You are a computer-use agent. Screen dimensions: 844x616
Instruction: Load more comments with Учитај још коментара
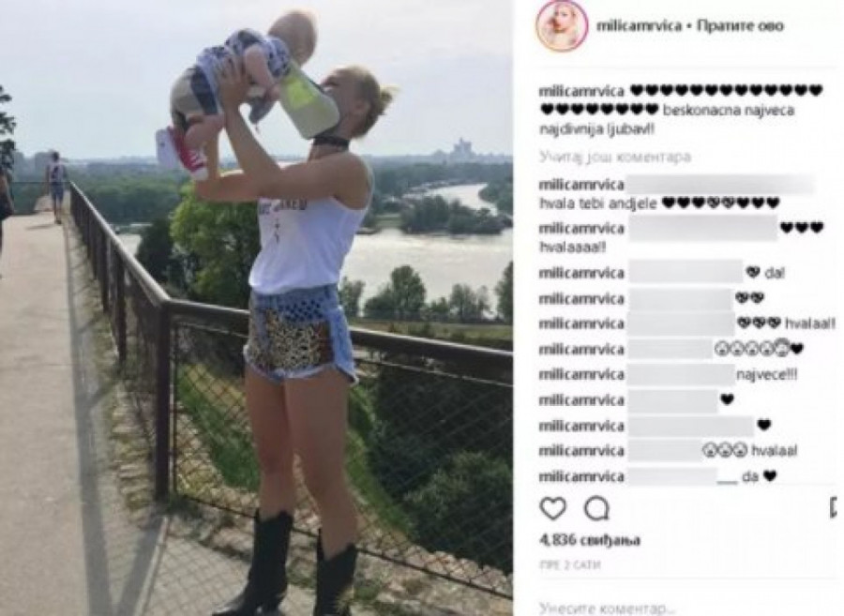(x=614, y=158)
